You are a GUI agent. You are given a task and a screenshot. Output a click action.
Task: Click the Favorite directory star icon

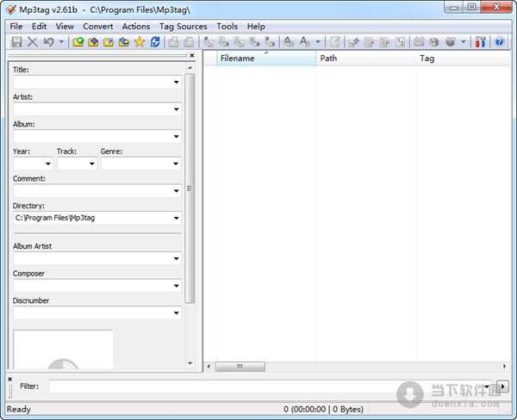pos(140,42)
